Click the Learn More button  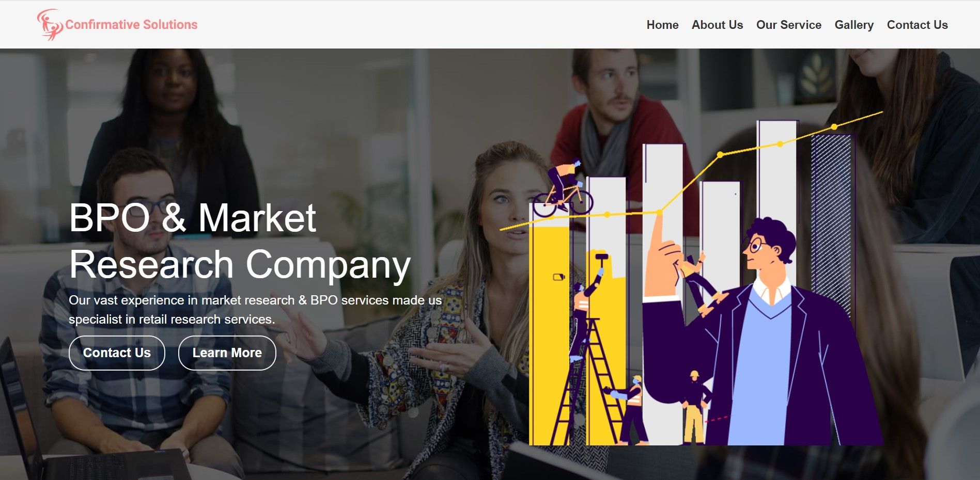click(x=227, y=353)
